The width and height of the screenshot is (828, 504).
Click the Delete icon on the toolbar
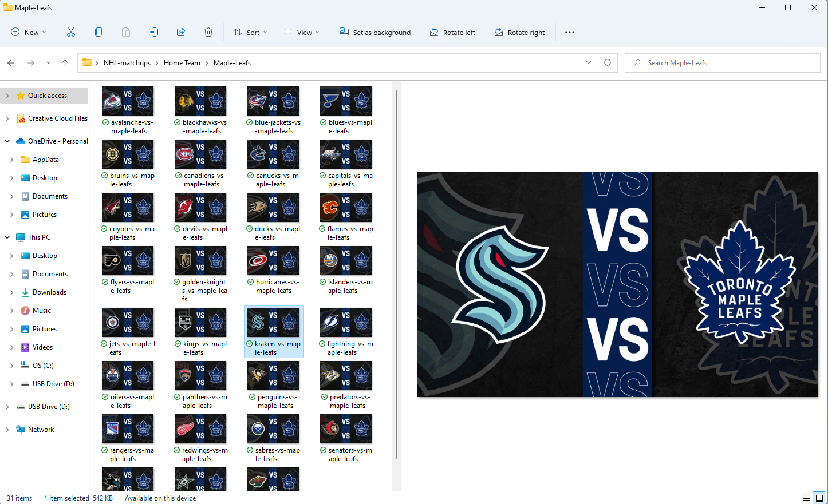208,32
